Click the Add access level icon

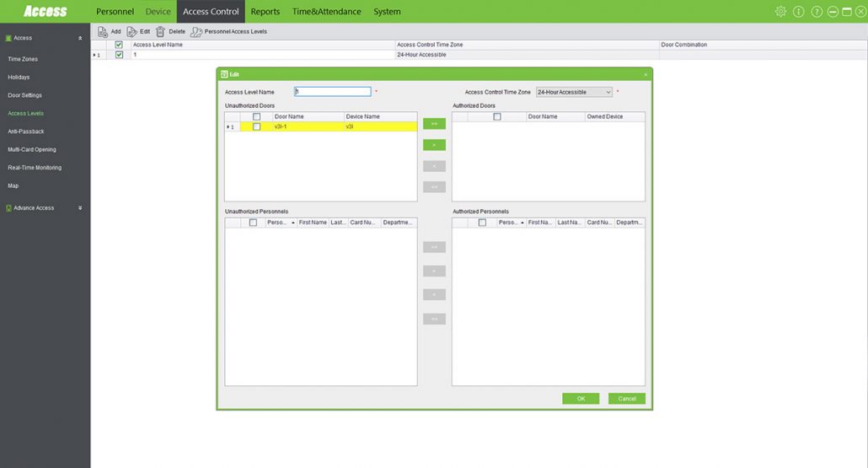tap(103, 31)
